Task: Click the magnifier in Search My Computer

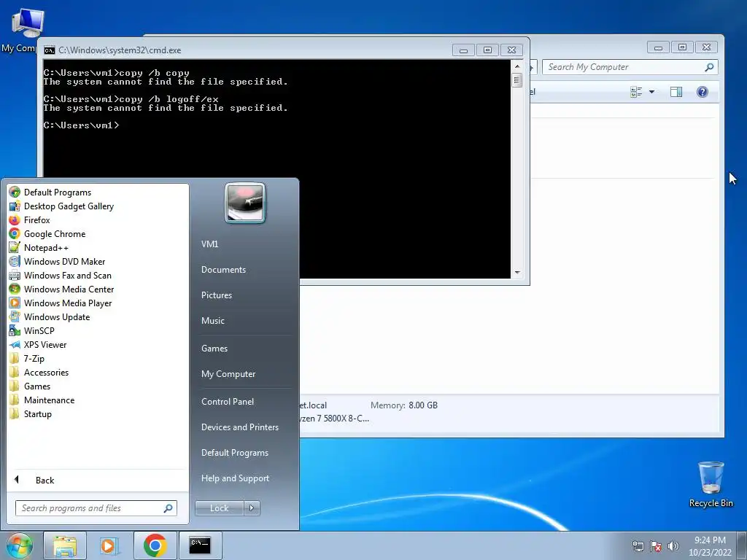Action: pyautogui.click(x=709, y=67)
